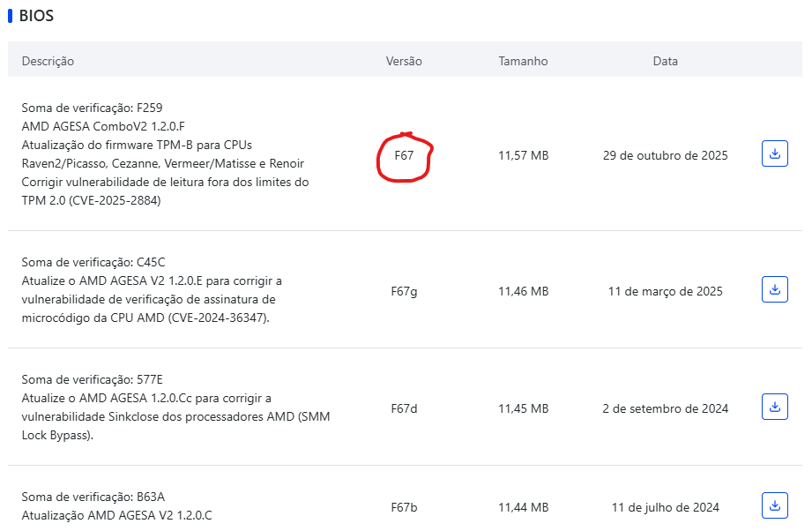The height and width of the screenshot is (531, 812).
Task: Click size value 11,44 MB
Action: pyautogui.click(x=523, y=507)
